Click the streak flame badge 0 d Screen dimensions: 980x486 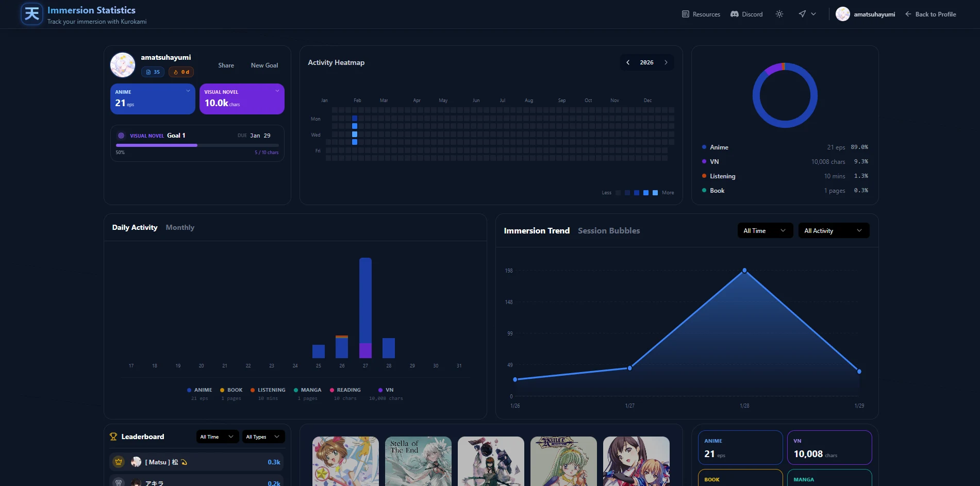click(181, 72)
